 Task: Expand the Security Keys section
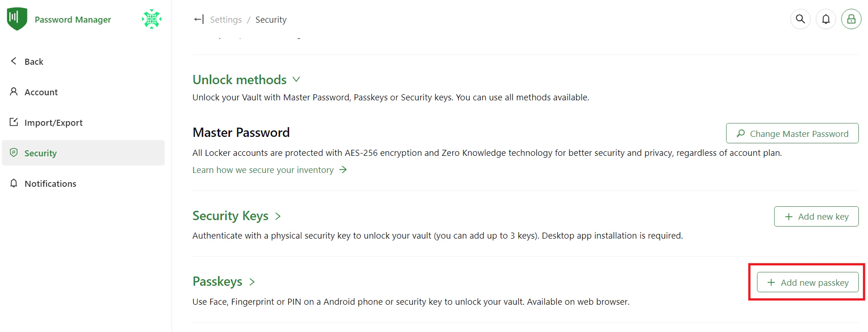click(x=278, y=216)
